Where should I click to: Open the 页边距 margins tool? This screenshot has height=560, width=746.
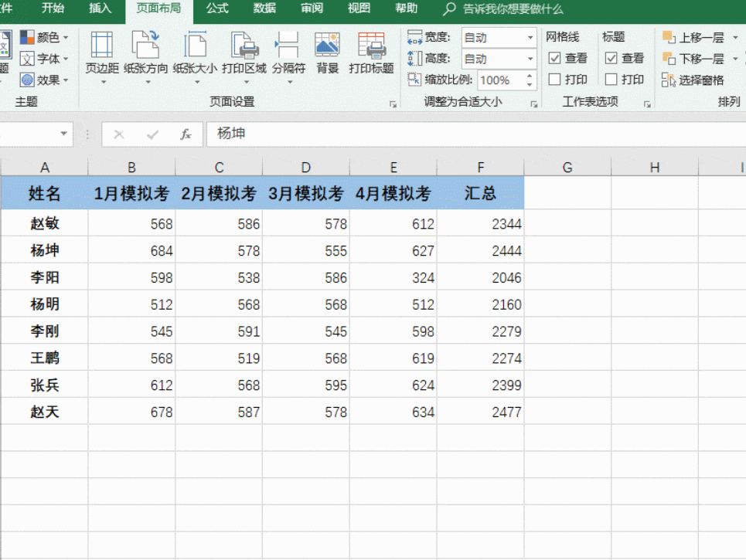[102, 56]
